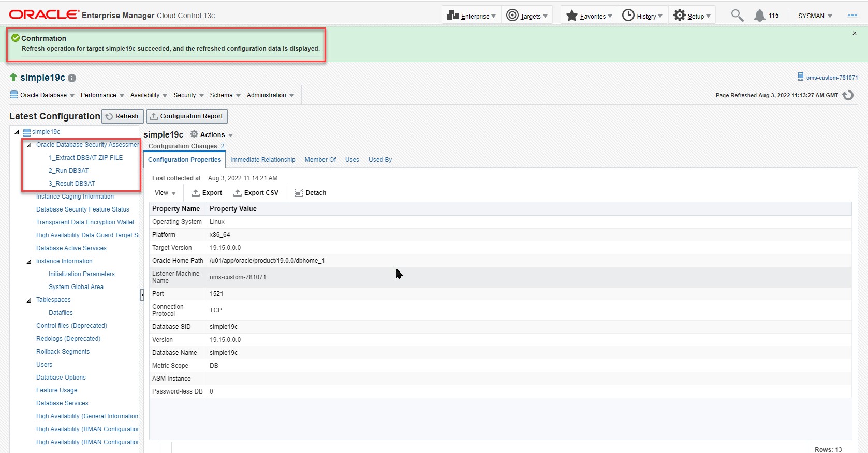This screenshot has height=453, width=868.
Task: Open the Administration menu
Action: (270, 95)
